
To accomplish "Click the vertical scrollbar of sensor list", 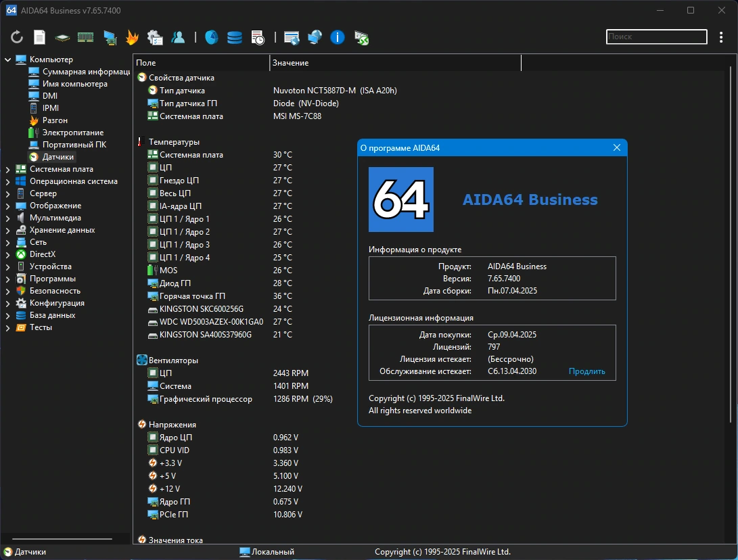I will [x=731, y=245].
